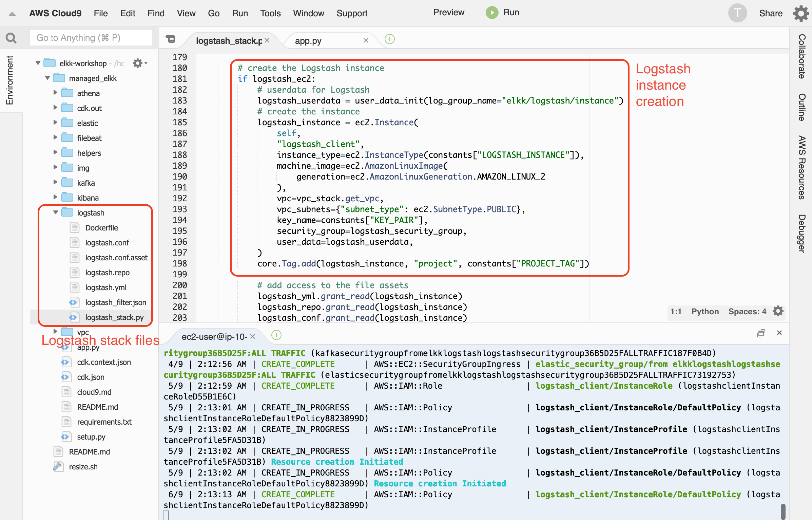Change the Python language mode in status bar
812x520 pixels.
coord(705,312)
